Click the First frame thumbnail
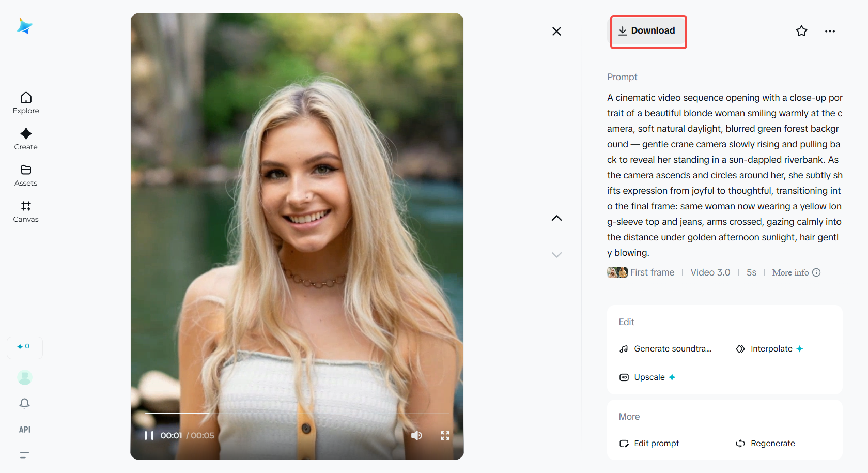868x473 pixels. pyautogui.click(x=617, y=272)
